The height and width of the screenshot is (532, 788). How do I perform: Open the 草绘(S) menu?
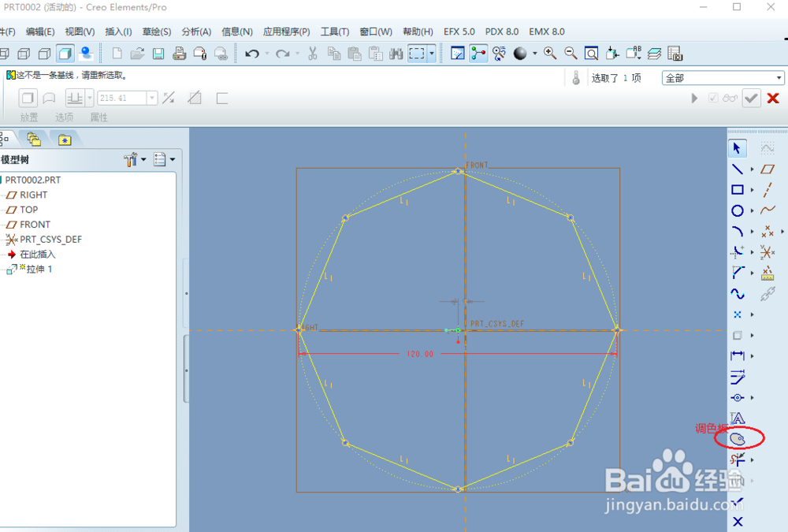[157, 32]
